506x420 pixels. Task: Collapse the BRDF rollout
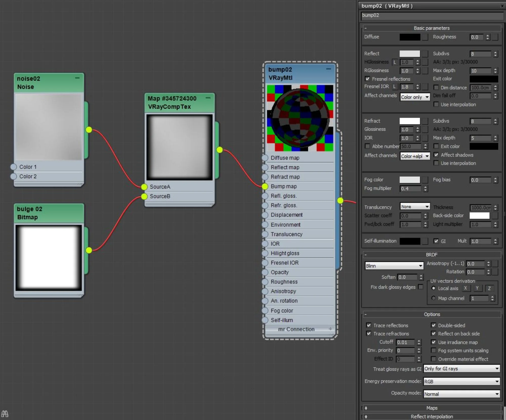(x=432, y=254)
